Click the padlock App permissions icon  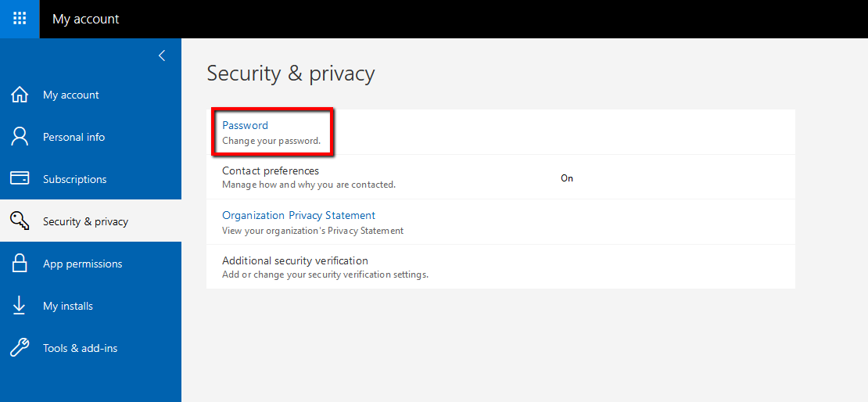tap(20, 263)
